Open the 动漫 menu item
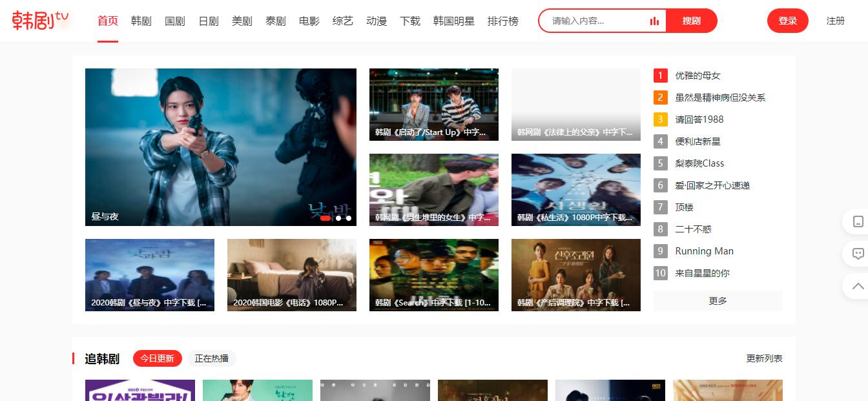Screen dimensions: 868x401 point(377,21)
